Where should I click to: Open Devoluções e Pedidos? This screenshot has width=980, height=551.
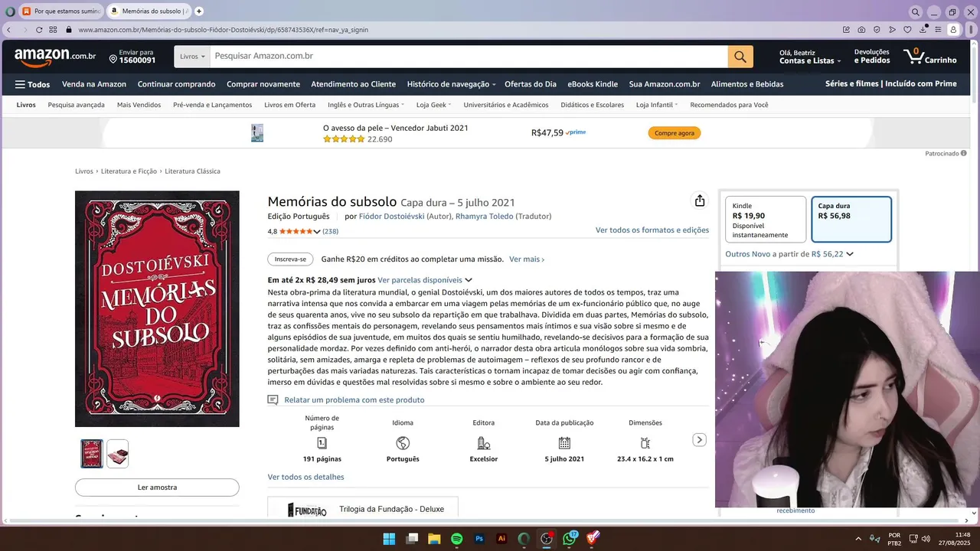872,57
